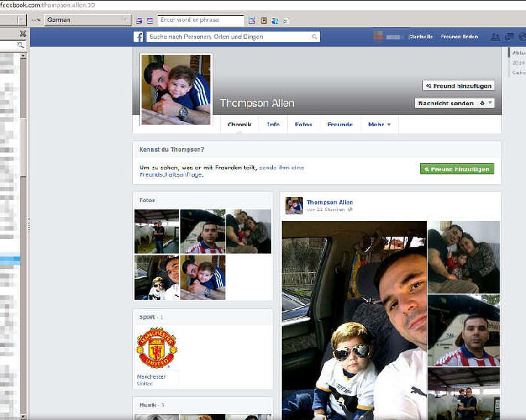Open the Fotos thumbnail of family with woman
The image size is (526, 420).
point(249,231)
